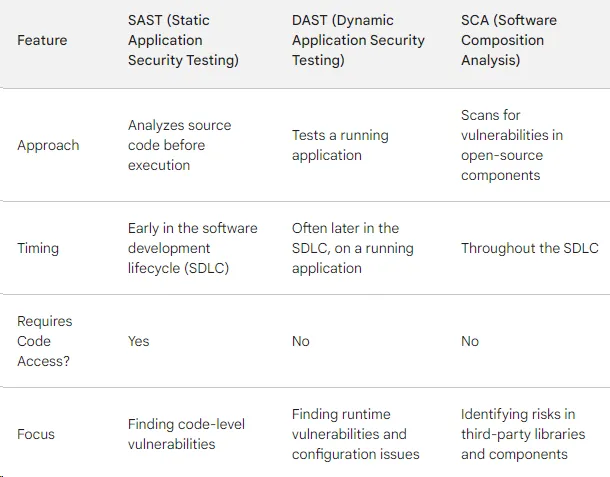Click the 'No' cell under DAST
Image resolution: width=610 pixels, height=477 pixels.
[x=301, y=341]
